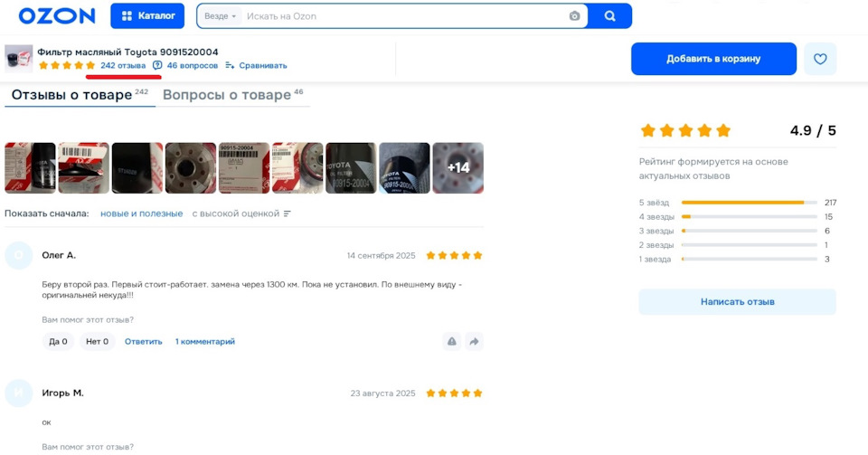The width and height of the screenshot is (868, 455).
Task: Report Олег's review with warning icon
Action: click(452, 342)
